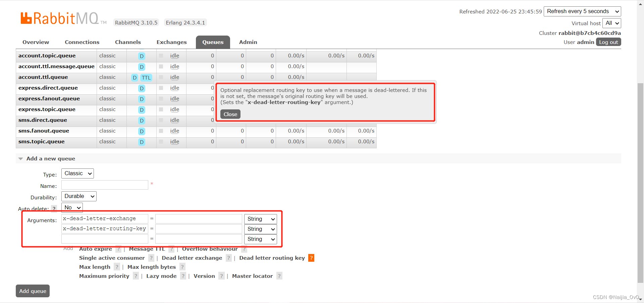Open the sms.topic.queue link
This screenshot has height=303, width=644.
(42, 142)
